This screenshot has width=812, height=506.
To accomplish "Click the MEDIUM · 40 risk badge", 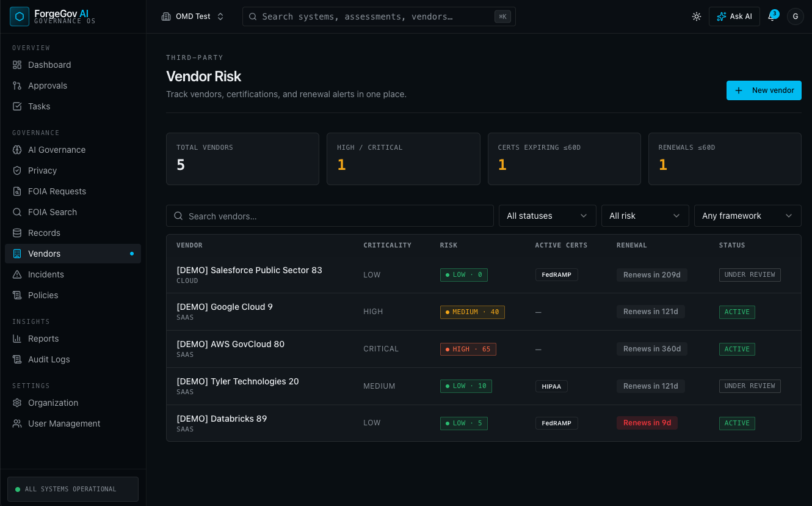I will click(x=473, y=312).
